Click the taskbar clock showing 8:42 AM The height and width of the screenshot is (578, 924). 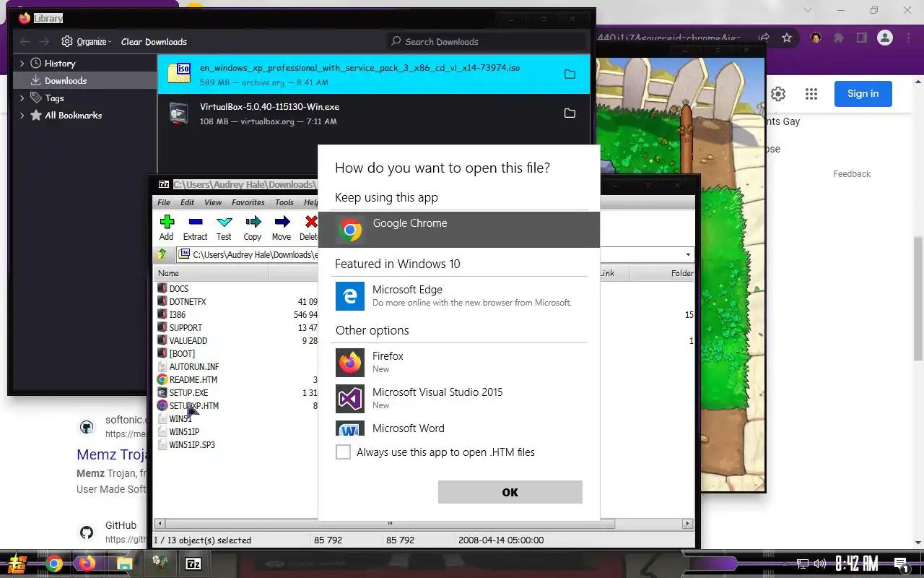point(857,564)
